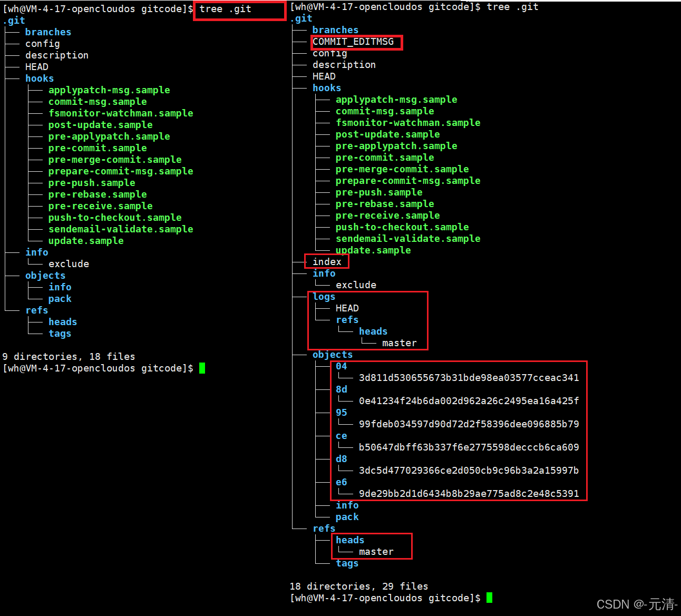Click pre-receive.sample in left tree
Viewport: 681px width, 616px height.
coord(100,206)
